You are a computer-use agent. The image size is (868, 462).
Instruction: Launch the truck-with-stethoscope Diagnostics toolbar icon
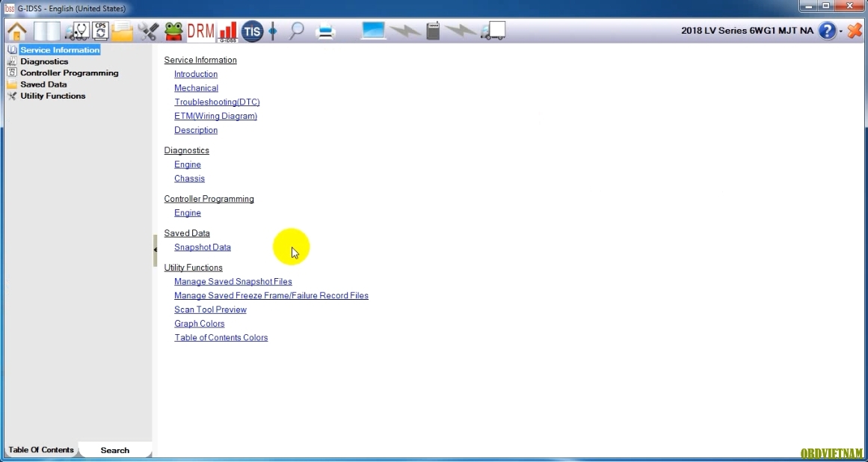pyautogui.click(x=76, y=31)
